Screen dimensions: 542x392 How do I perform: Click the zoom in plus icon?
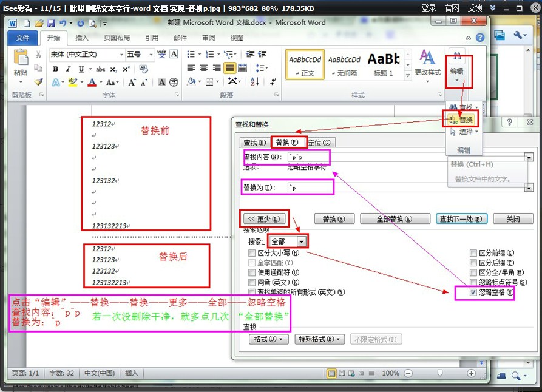[471, 373]
